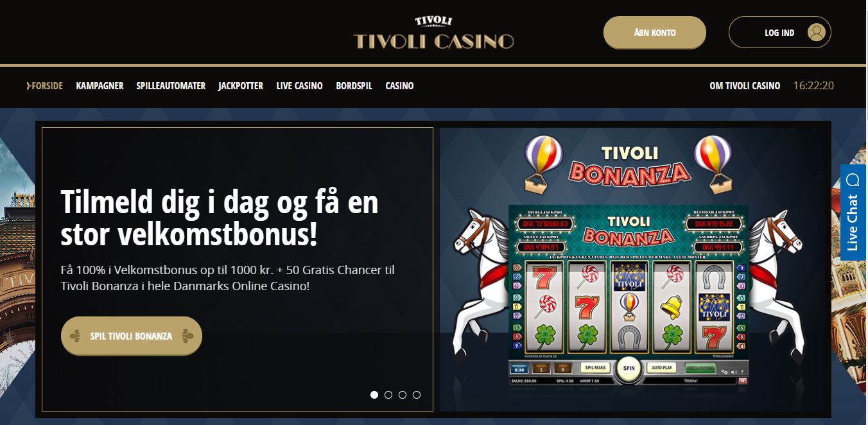Click the Log ind button
This screenshot has width=868, height=425.
click(x=780, y=32)
